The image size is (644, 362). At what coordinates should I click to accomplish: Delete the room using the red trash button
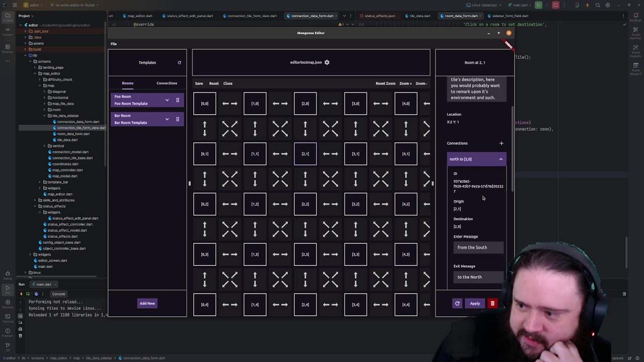pos(493,304)
